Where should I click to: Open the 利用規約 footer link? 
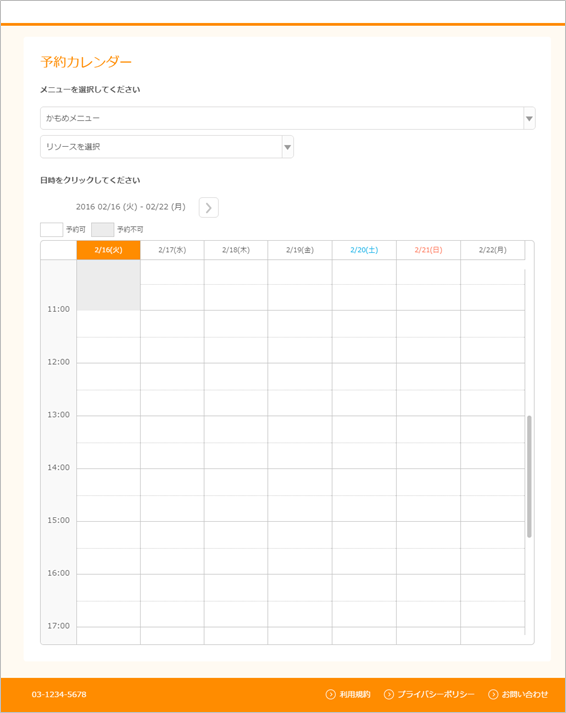pos(348,694)
